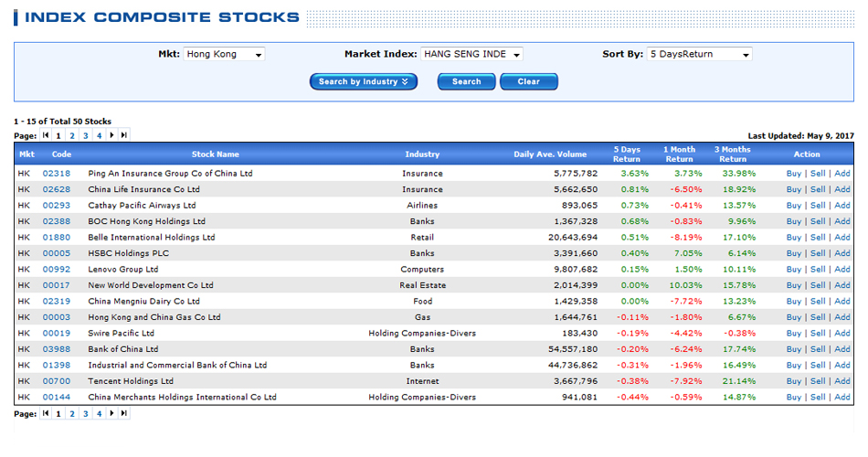Open stock code 00003 Hong Kong China Gas

57,318
